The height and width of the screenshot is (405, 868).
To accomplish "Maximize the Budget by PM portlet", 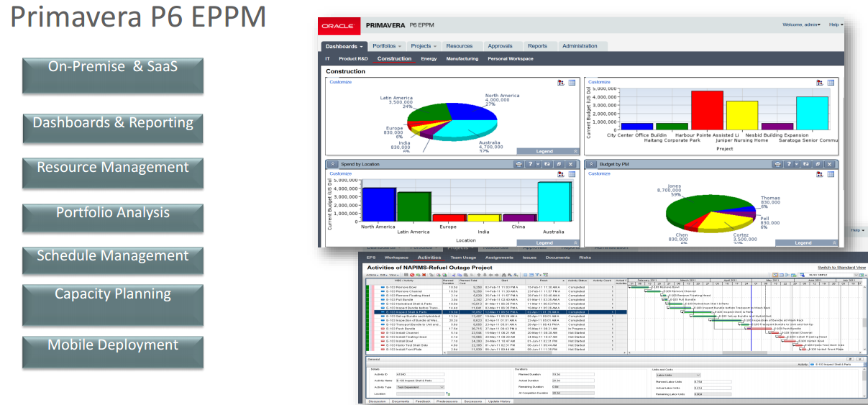I will coord(818,164).
